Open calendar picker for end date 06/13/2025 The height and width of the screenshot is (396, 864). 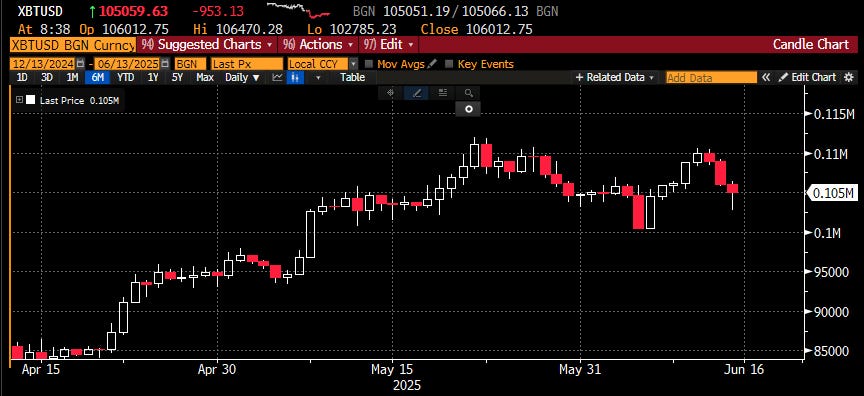164,64
